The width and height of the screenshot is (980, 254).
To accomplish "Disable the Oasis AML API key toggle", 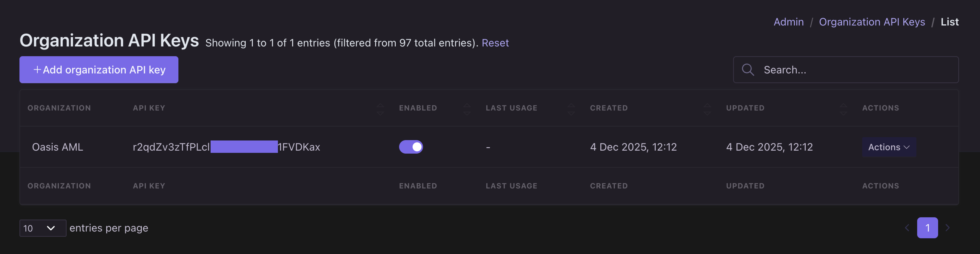I will click(x=411, y=147).
